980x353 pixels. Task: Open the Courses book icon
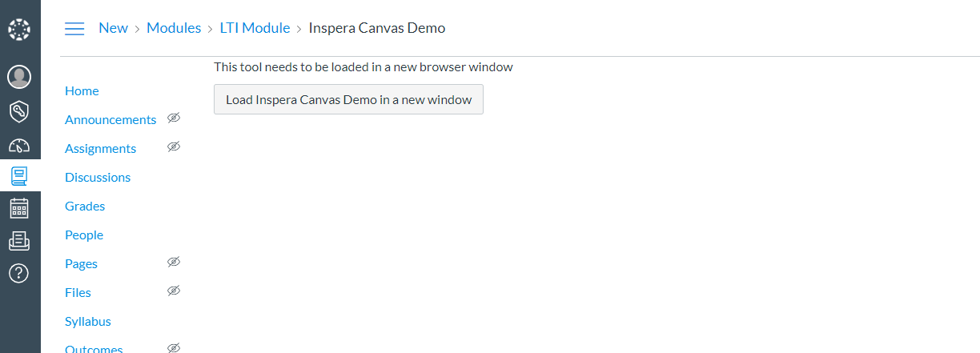click(19, 175)
